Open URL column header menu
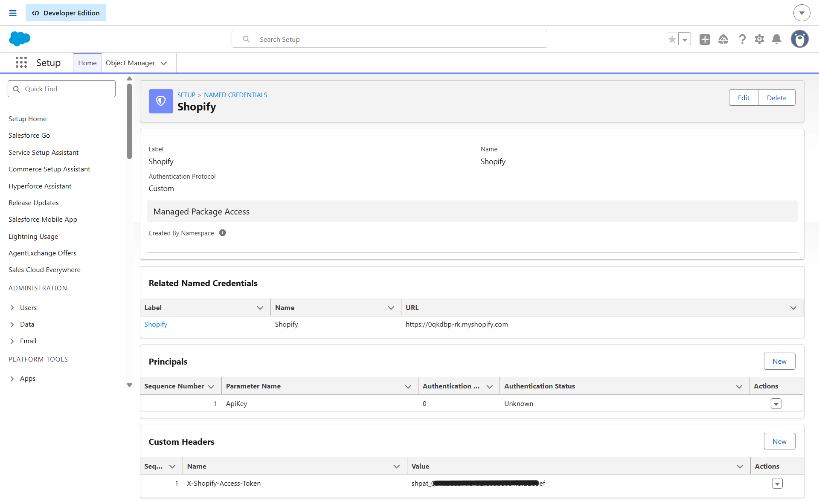The width and height of the screenshot is (819, 504). tap(793, 307)
